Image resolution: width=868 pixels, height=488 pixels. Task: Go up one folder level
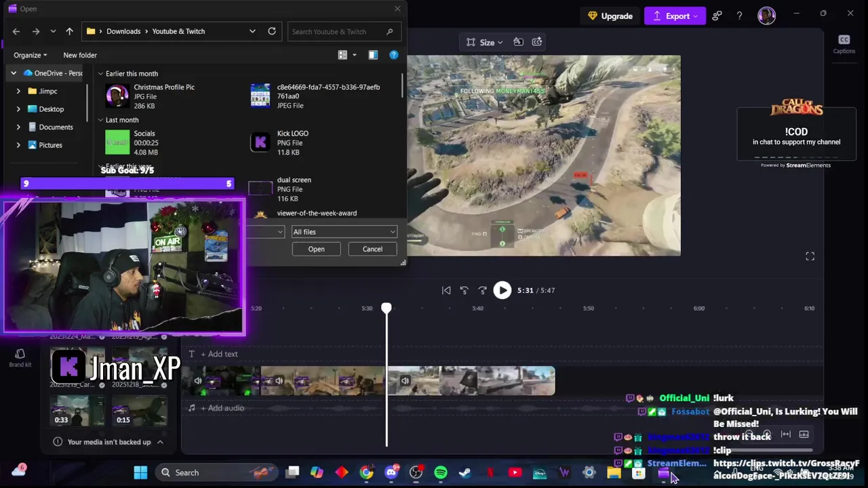pyautogui.click(x=69, y=31)
